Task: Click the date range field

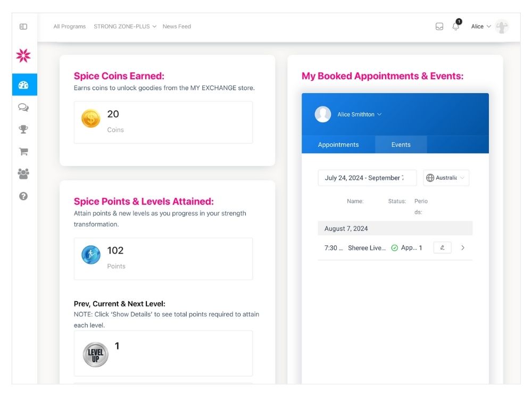Action: (367, 178)
